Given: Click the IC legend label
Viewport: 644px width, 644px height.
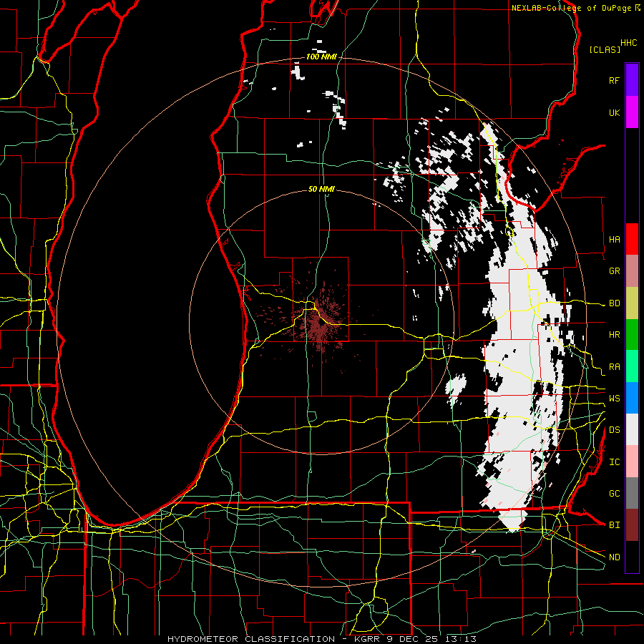Looking at the screenshot, I should (614, 462).
